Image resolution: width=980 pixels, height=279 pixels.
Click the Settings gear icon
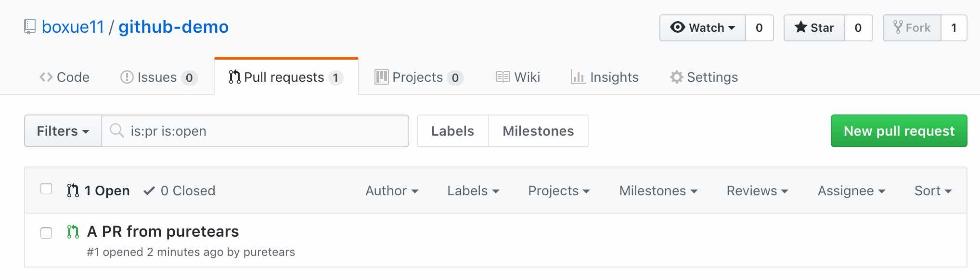coord(676,77)
